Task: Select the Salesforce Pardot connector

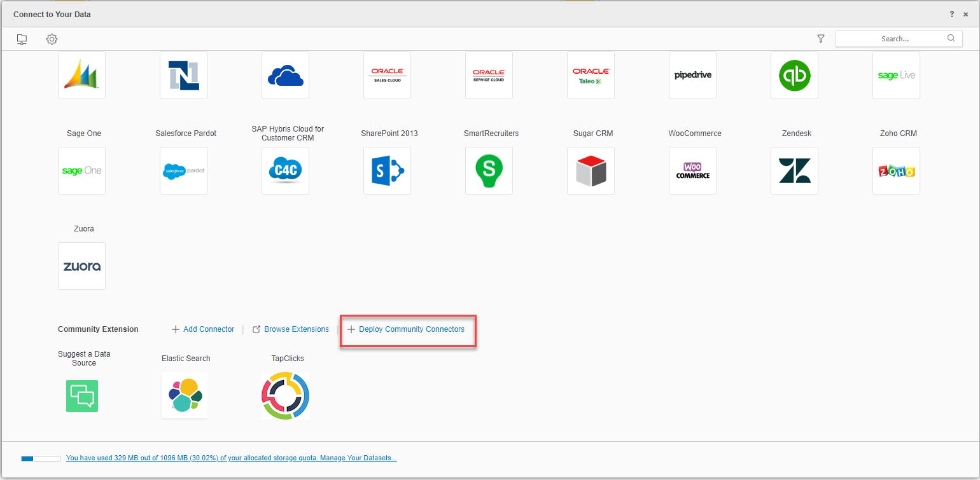Action: 183,170
